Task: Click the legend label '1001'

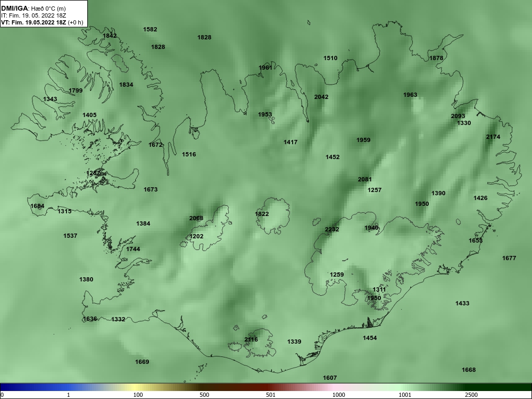Action: [x=405, y=395]
